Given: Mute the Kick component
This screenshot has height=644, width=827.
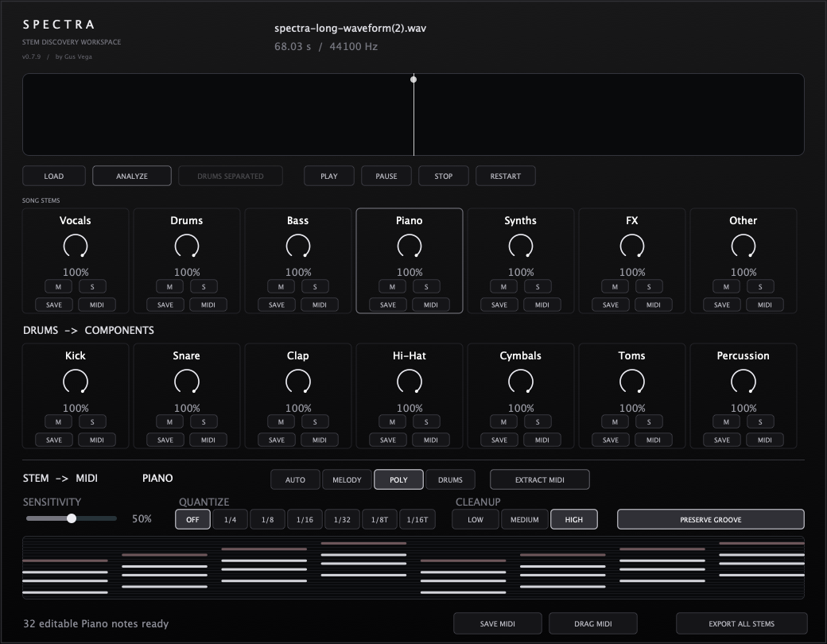Looking at the screenshot, I should point(59,422).
